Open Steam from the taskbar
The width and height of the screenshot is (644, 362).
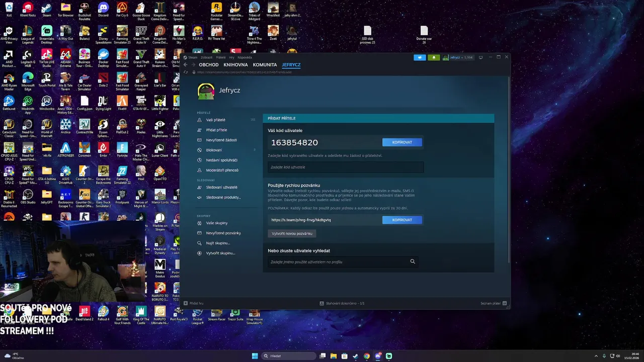pyautogui.click(x=355, y=356)
